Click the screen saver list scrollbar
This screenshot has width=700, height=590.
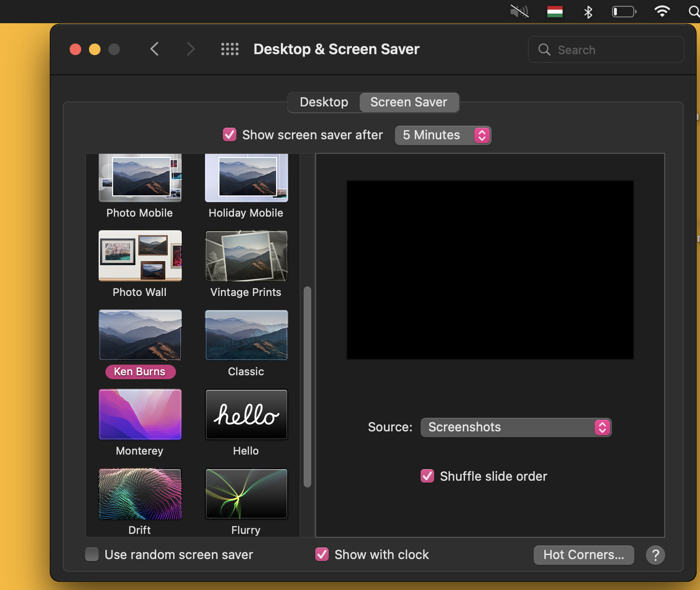pos(307,387)
